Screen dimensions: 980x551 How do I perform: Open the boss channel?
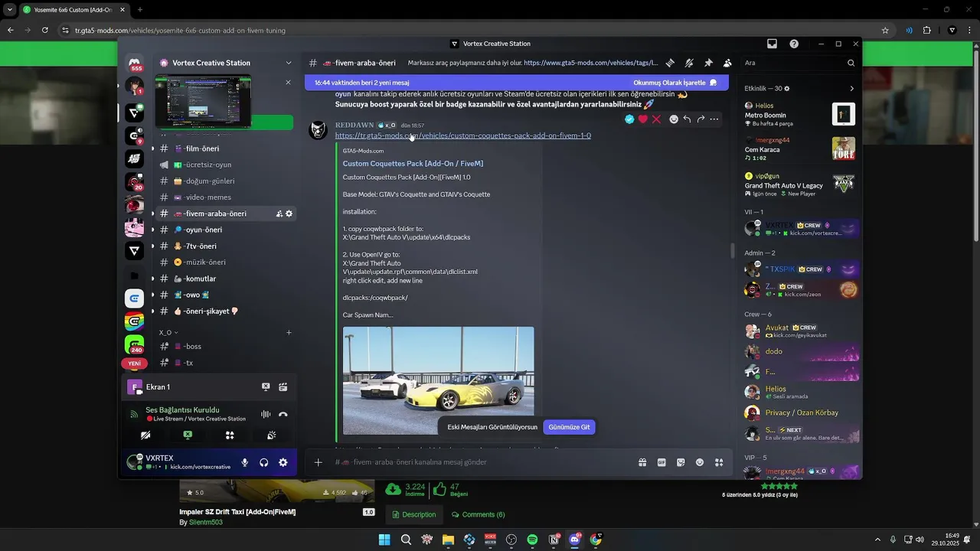pyautogui.click(x=226, y=347)
